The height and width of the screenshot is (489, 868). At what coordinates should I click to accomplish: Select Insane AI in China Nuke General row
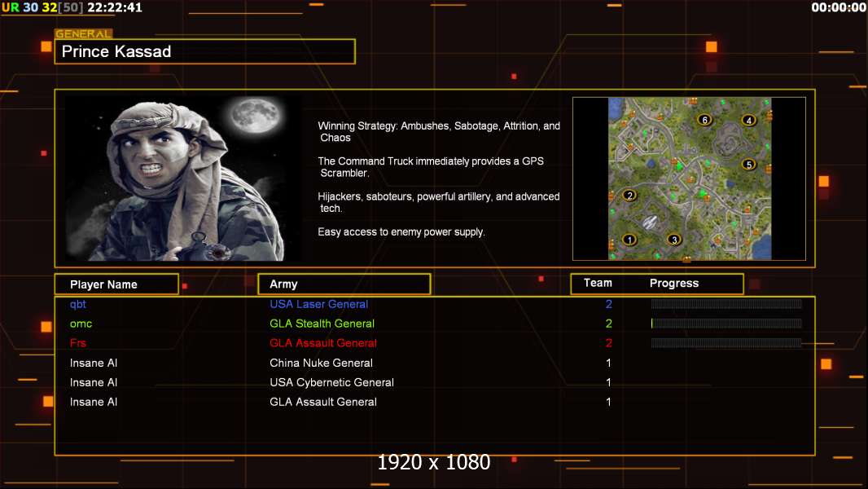click(94, 363)
